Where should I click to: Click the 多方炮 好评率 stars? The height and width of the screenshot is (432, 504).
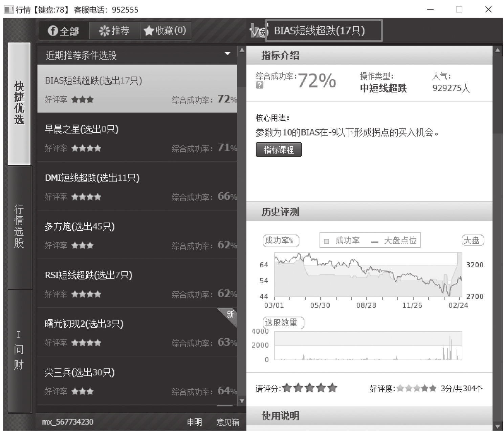[82, 245]
